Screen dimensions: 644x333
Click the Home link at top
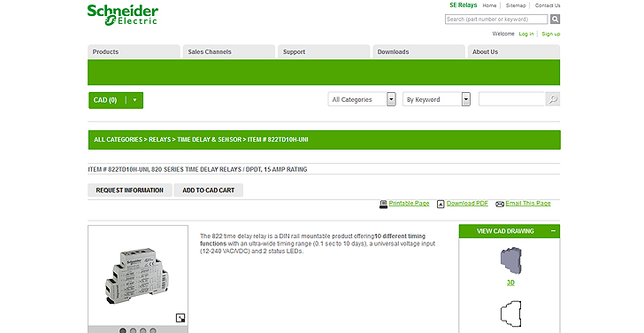coord(489,5)
